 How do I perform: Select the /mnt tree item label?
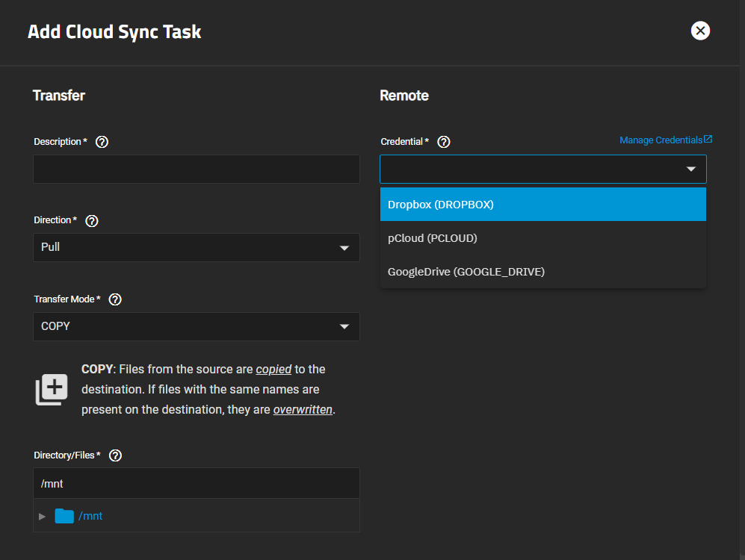coord(90,516)
